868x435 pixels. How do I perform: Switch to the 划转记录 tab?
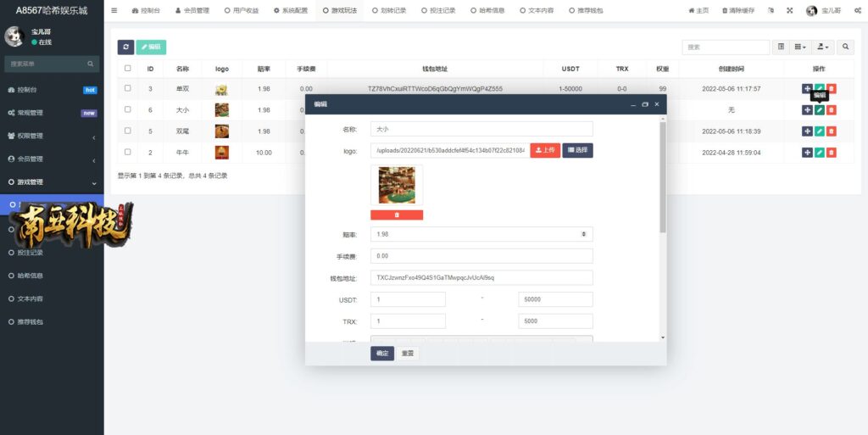click(388, 10)
